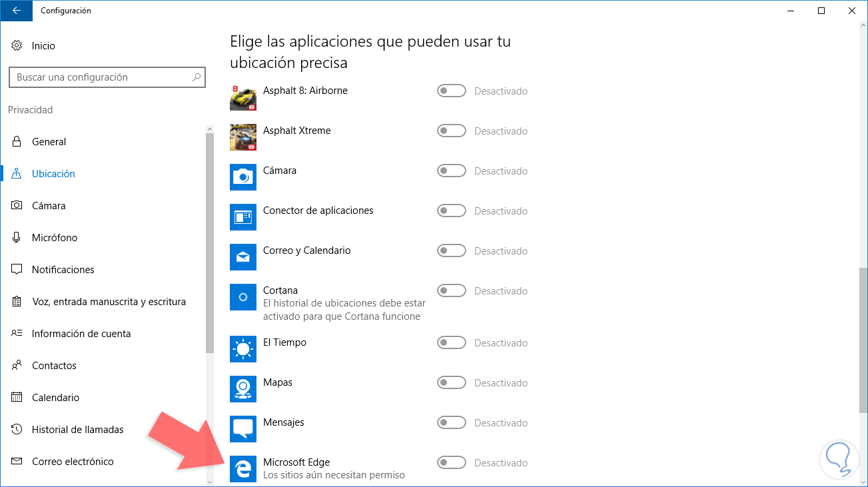The width and height of the screenshot is (868, 487).
Task: Toggle location access for Cámara app
Action: point(451,171)
